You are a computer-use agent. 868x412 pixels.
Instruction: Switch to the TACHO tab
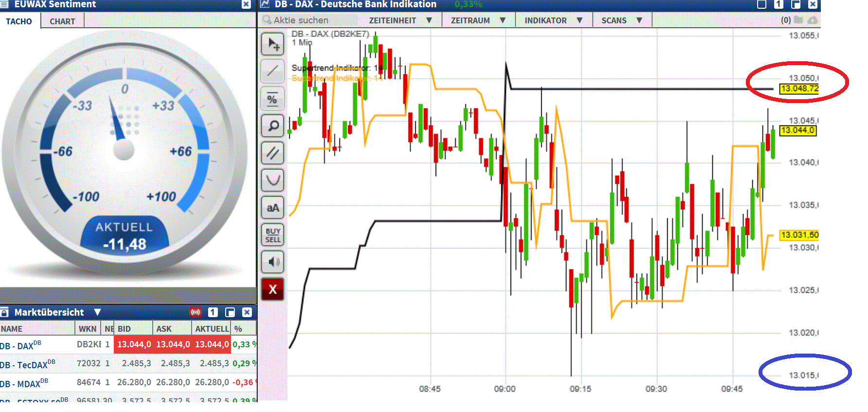[19, 21]
